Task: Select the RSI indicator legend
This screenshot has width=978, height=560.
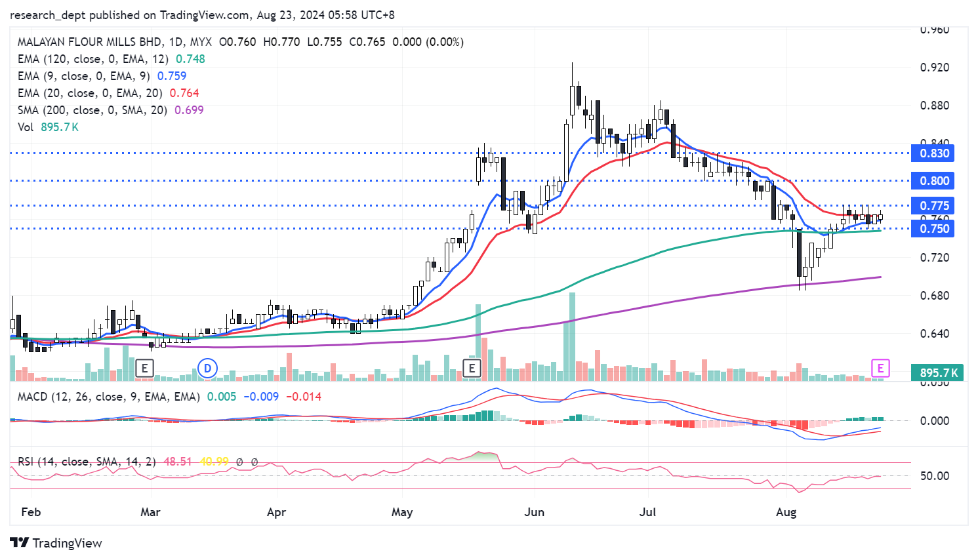Action: coord(87,462)
